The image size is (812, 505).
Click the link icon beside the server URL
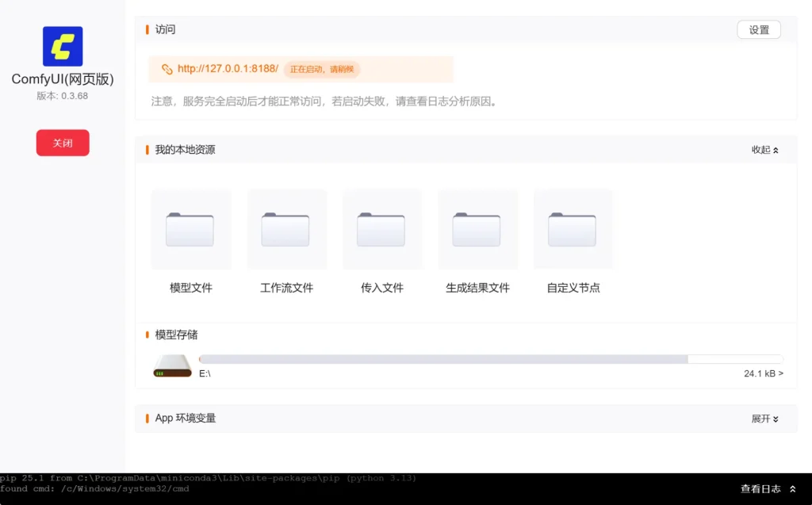(x=167, y=69)
